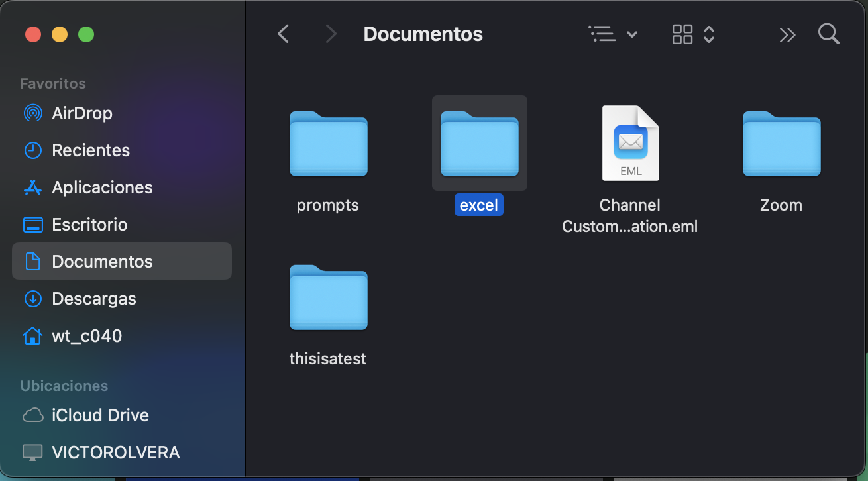Open the icon view switcher dropdown
The image size is (868, 481).
pos(693,34)
